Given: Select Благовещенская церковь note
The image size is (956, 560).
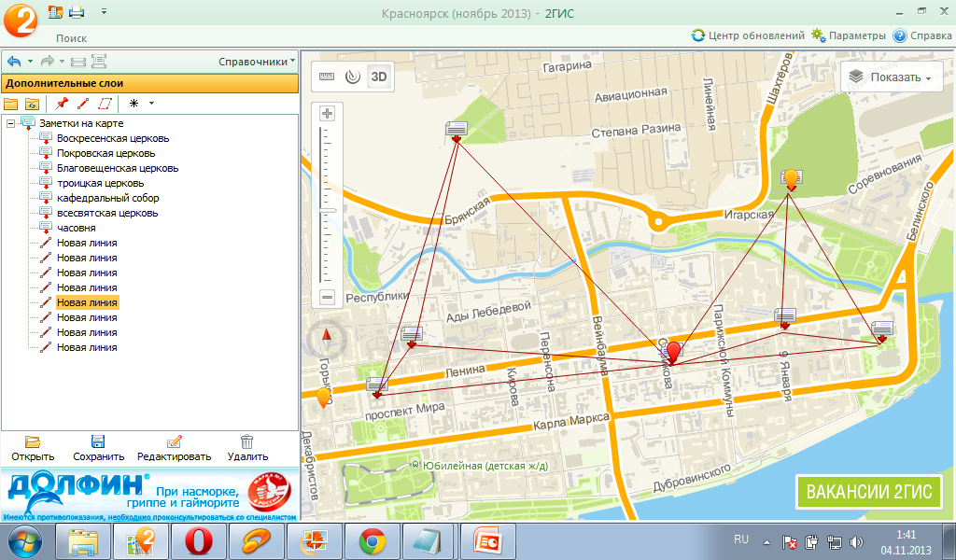Looking at the screenshot, I should coord(118,168).
